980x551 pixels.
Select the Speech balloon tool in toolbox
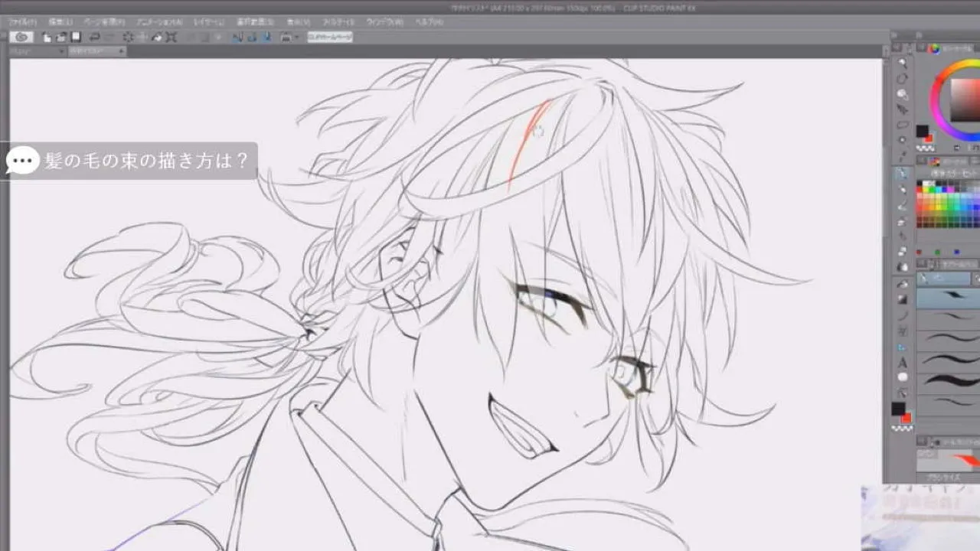pyautogui.click(x=903, y=377)
